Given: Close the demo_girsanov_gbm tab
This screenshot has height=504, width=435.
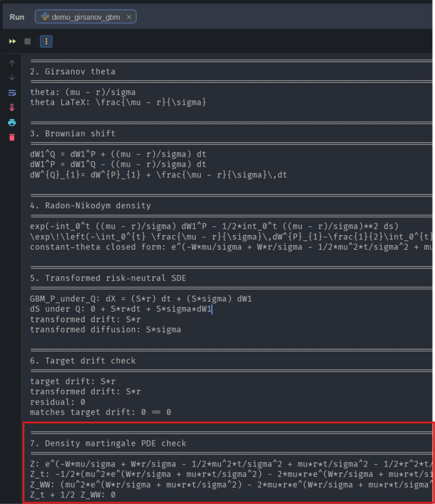Looking at the screenshot, I should click(x=129, y=16).
